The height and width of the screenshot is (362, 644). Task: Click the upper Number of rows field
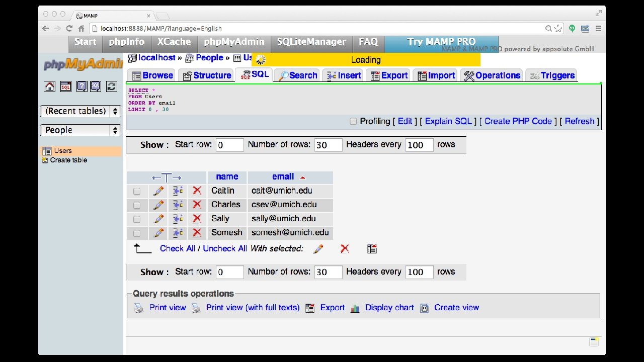coord(329,145)
